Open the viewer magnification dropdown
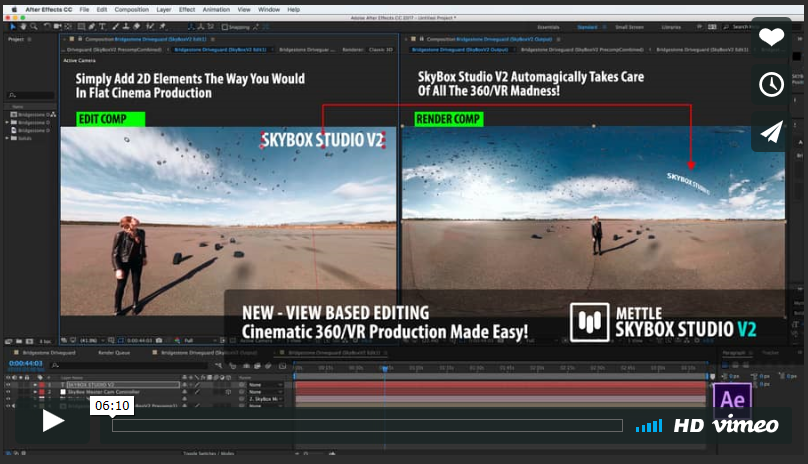This screenshot has width=808, height=464. pyautogui.click(x=92, y=340)
